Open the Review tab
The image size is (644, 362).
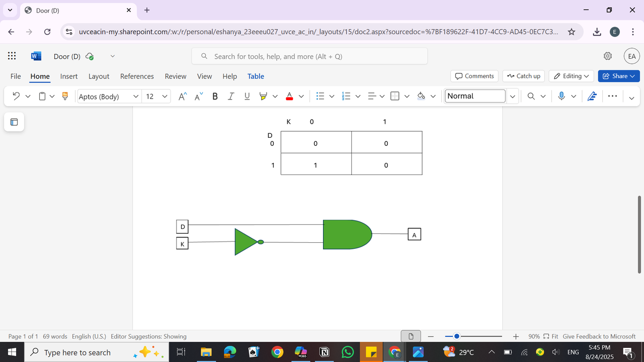pyautogui.click(x=175, y=76)
